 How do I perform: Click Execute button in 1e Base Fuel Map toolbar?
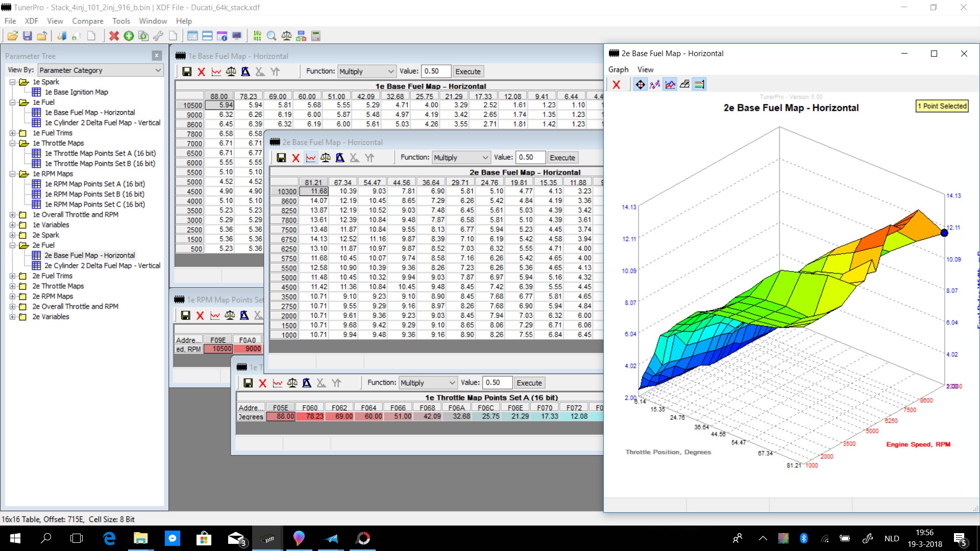(x=467, y=71)
